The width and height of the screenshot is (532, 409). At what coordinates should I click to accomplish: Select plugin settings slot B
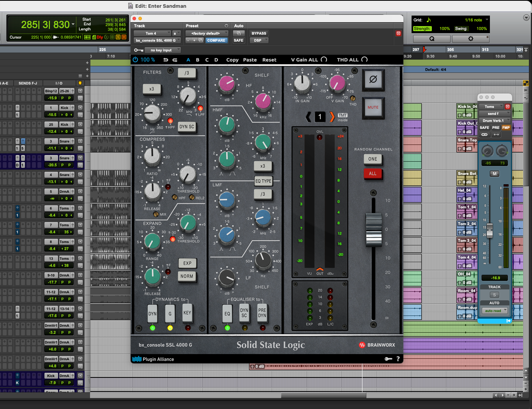[198, 60]
